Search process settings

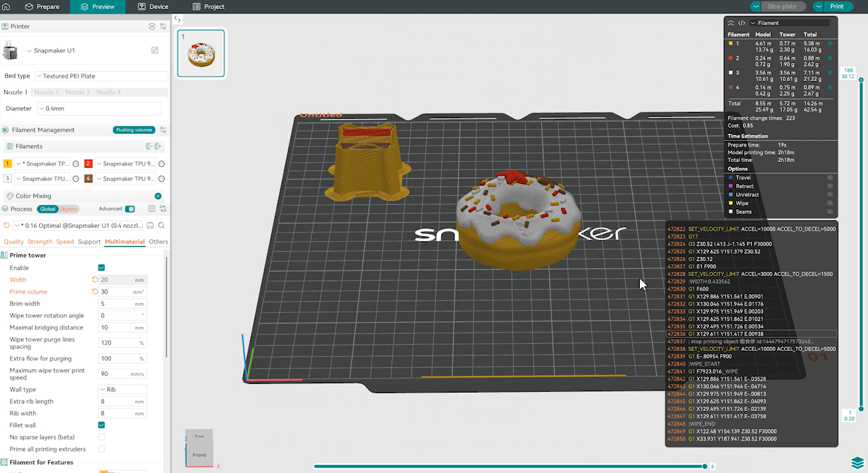(x=161, y=225)
